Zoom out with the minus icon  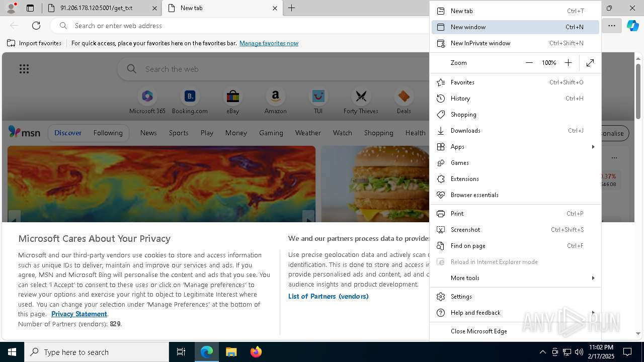pos(529,63)
